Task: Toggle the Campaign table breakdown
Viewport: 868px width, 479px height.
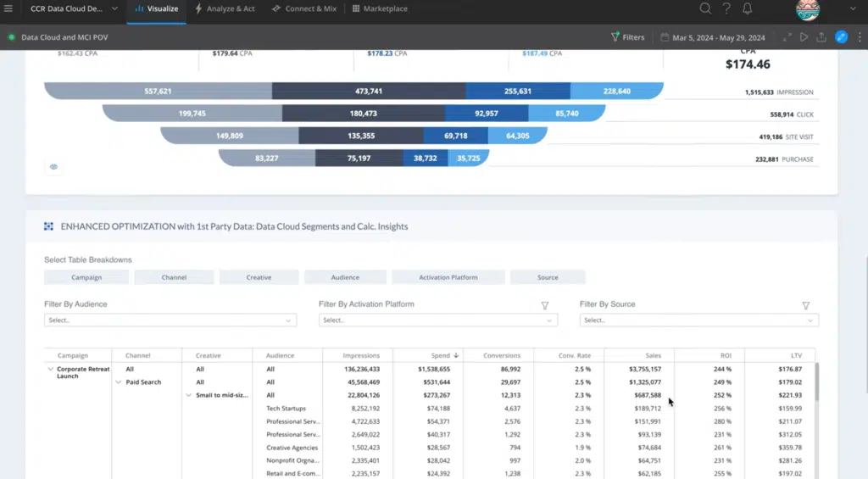Action: (86, 277)
